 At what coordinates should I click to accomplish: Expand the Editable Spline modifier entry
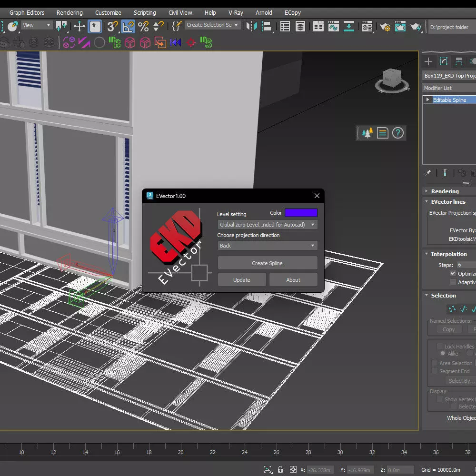pos(428,99)
